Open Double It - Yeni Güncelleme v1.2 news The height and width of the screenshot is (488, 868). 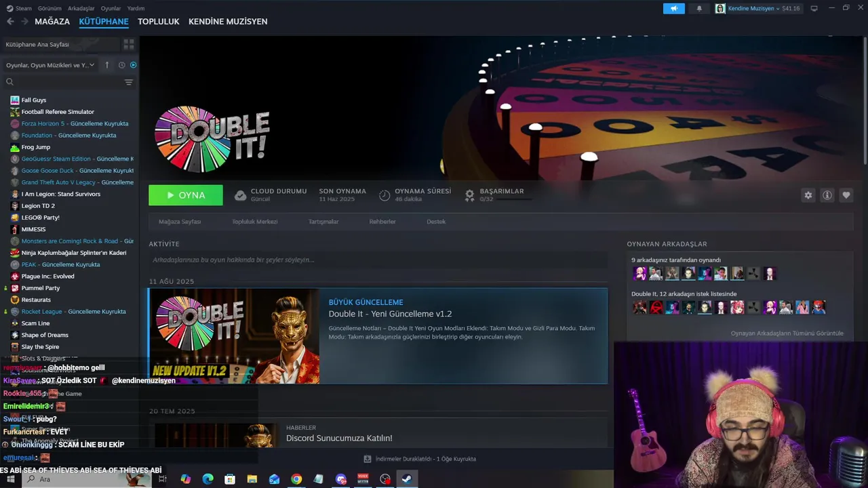point(390,314)
